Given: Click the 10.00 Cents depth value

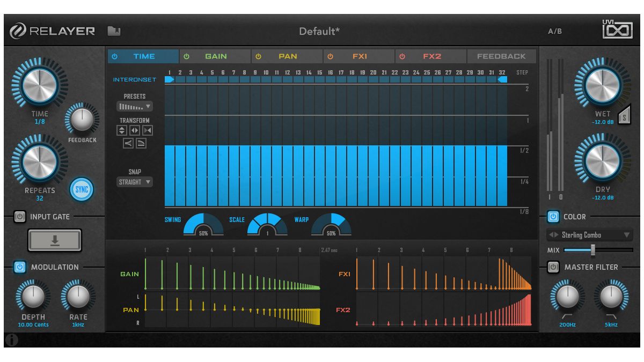Looking at the screenshot, I should (x=33, y=325).
